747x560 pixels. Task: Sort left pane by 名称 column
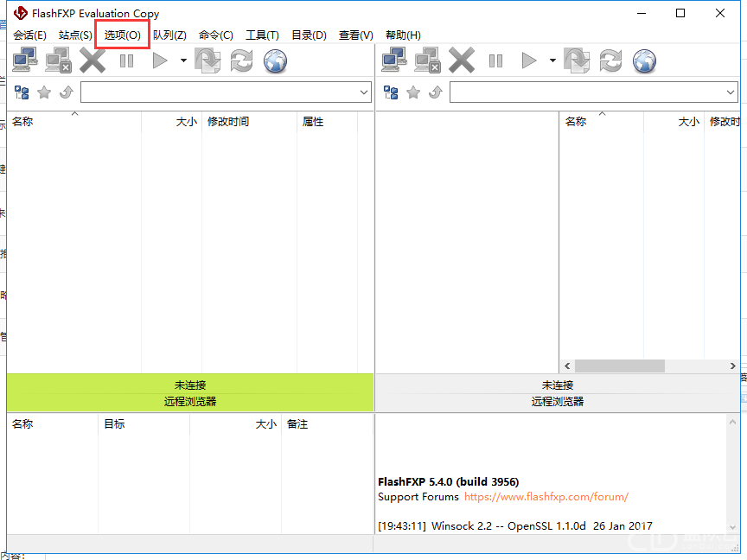coord(73,122)
